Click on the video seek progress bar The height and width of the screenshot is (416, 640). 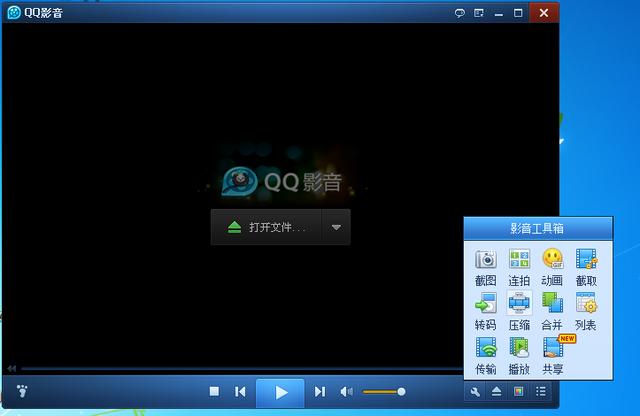pyautogui.click(x=242, y=369)
